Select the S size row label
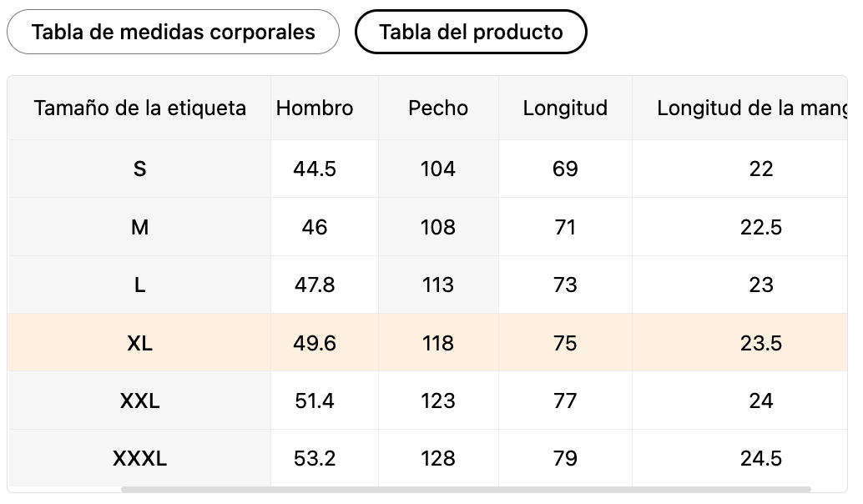 [139, 169]
